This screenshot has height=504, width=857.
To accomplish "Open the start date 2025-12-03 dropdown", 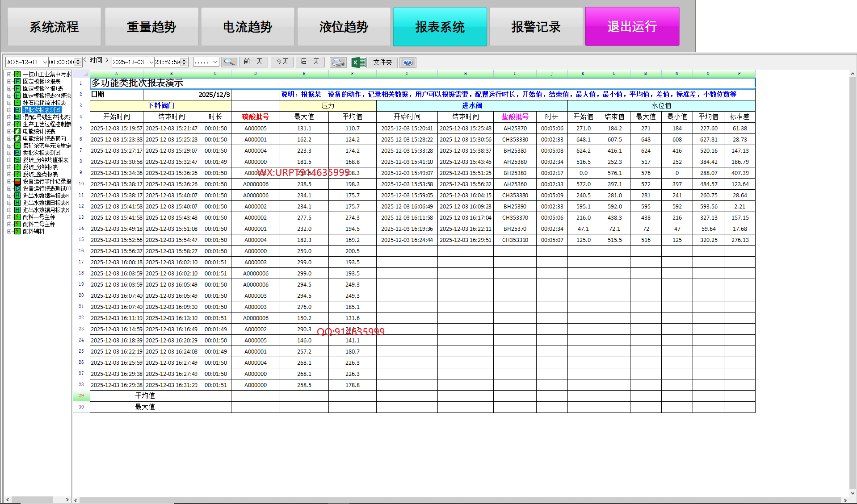I will [x=45, y=62].
